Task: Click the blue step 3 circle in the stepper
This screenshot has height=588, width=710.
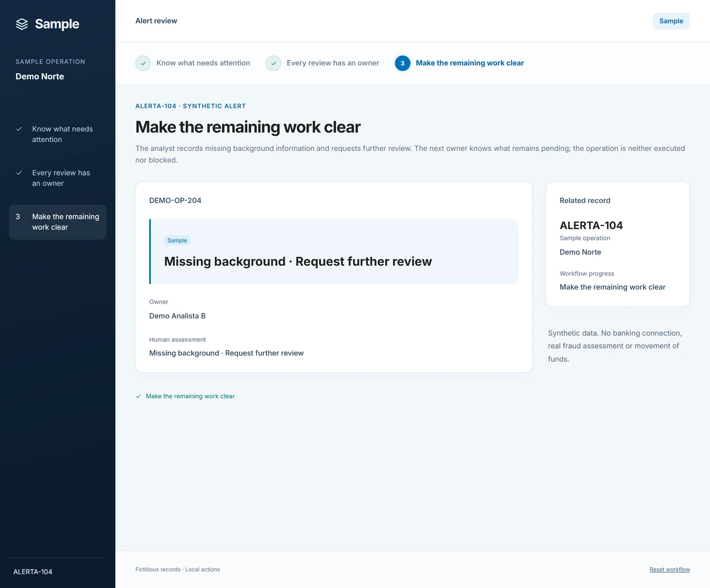Action: point(403,63)
